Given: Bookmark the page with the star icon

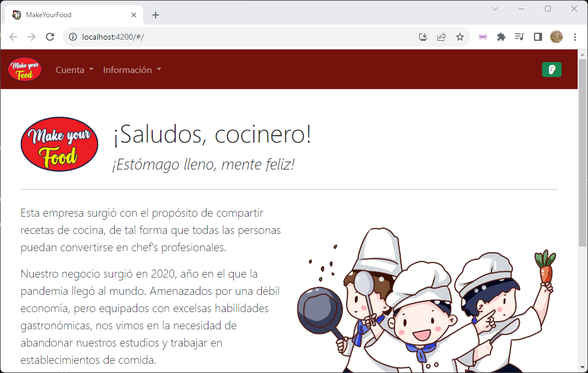Looking at the screenshot, I should point(459,36).
